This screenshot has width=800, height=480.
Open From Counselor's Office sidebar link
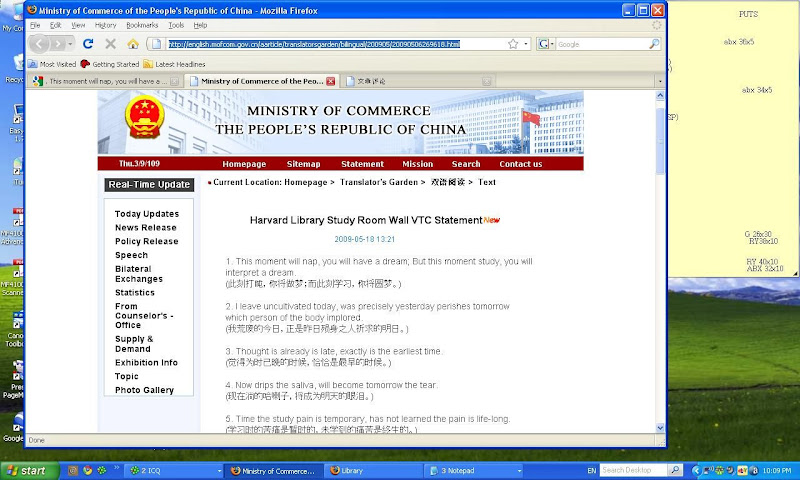tap(144, 315)
